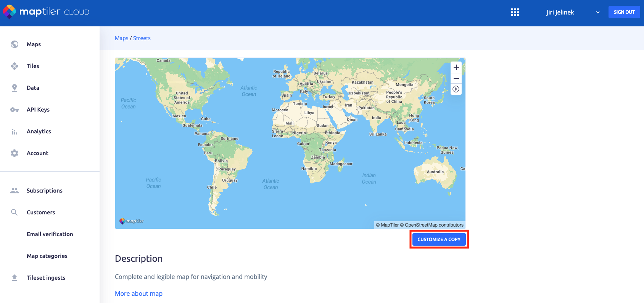This screenshot has height=303, width=644.
Task: Click the Subscriptions people icon
Action: 14,191
